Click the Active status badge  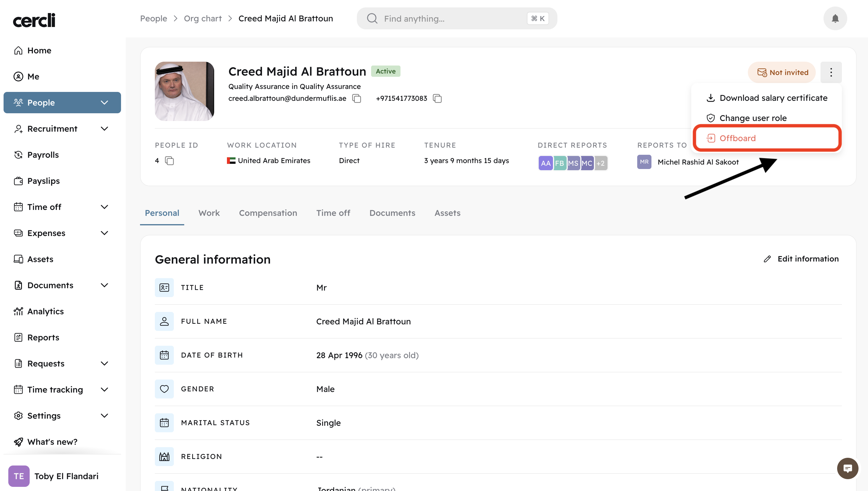click(386, 71)
